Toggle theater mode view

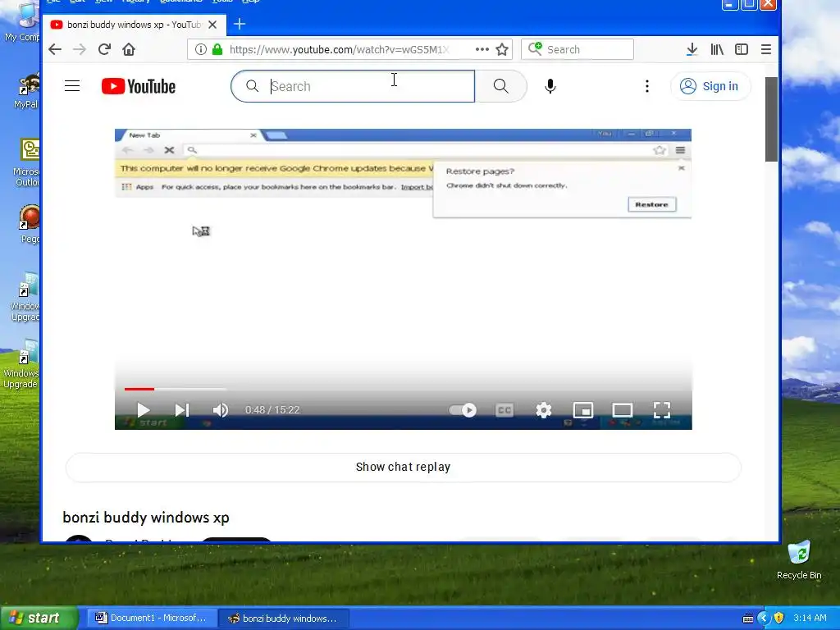(x=623, y=410)
